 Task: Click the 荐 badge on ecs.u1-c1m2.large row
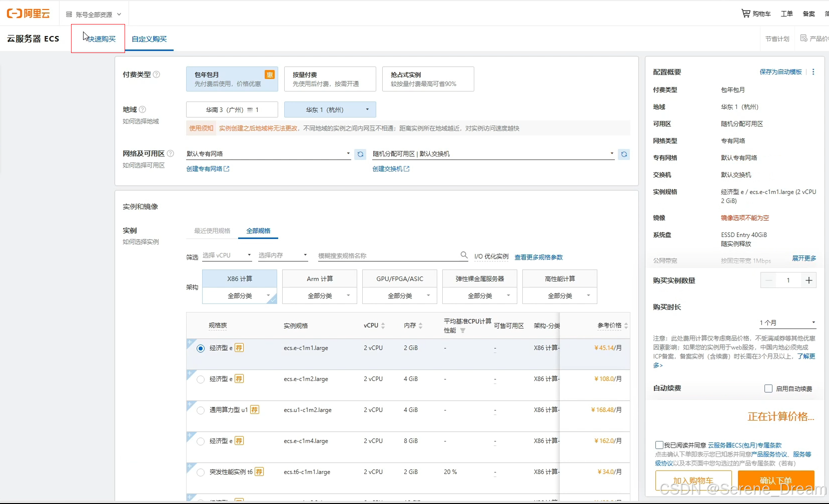tap(255, 410)
